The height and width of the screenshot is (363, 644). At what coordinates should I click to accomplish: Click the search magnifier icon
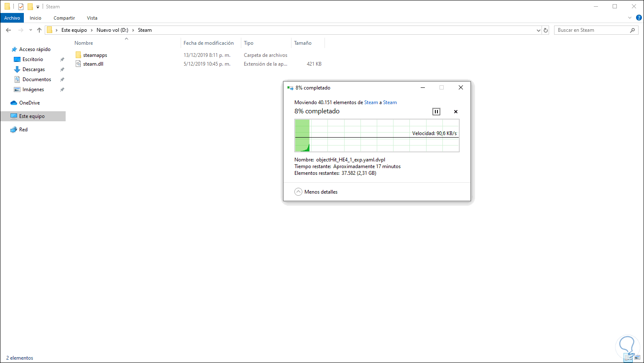(x=633, y=30)
